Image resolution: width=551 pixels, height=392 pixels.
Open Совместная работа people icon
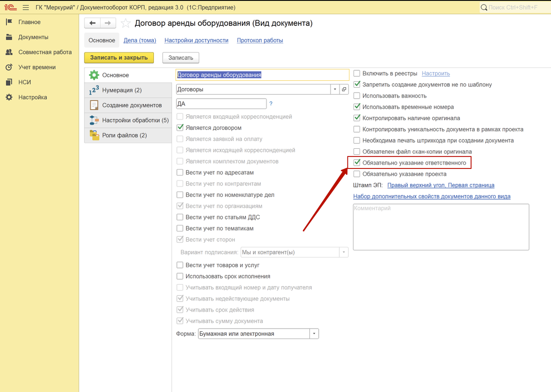(x=9, y=52)
